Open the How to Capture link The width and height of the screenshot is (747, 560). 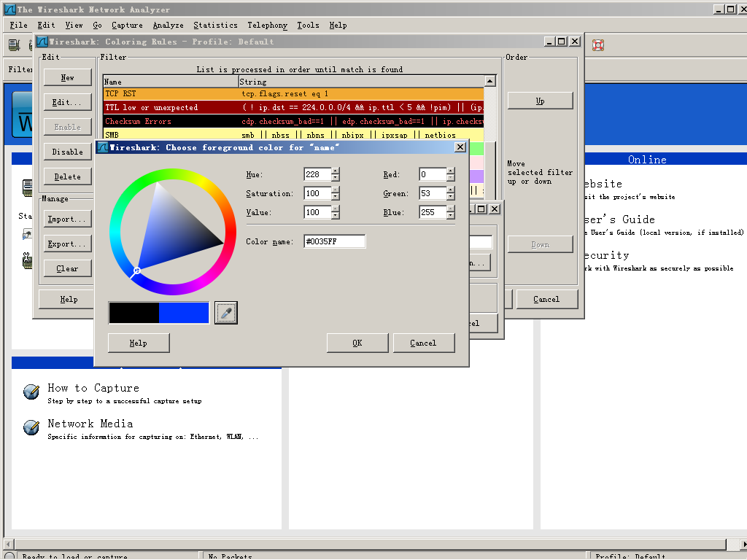click(93, 388)
